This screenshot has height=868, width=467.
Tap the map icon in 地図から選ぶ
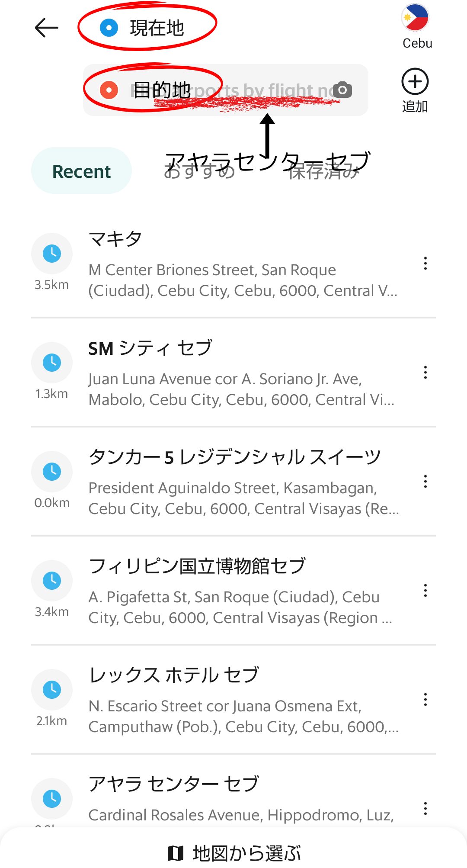pos(175,853)
